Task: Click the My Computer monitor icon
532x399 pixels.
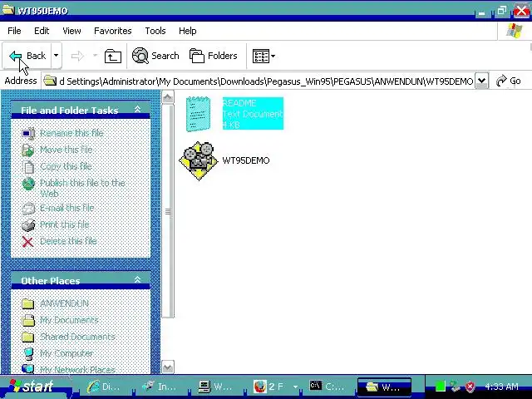Action: coord(28,353)
